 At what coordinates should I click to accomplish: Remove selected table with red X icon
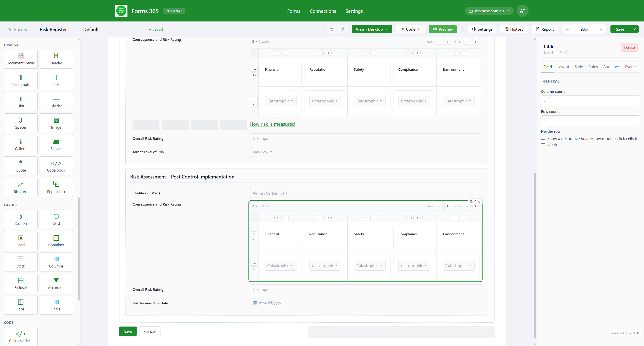tap(479, 202)
